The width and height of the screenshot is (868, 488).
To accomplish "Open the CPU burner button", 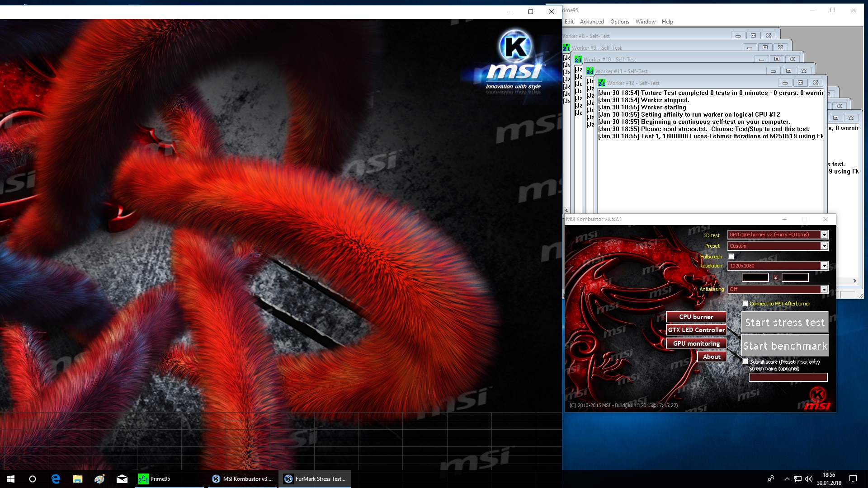I will pyautogui.click(x=696, y=317).
